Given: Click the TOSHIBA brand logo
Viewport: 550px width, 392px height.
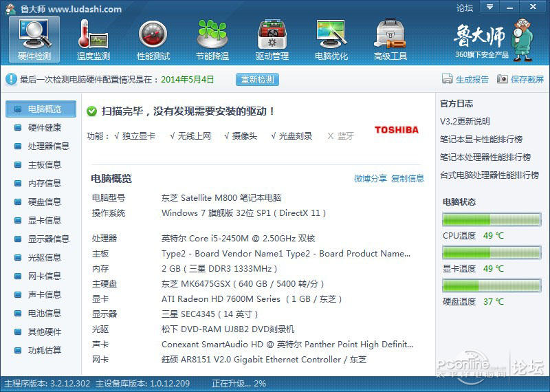Looking at the screenshot, I should pos(397,130).
